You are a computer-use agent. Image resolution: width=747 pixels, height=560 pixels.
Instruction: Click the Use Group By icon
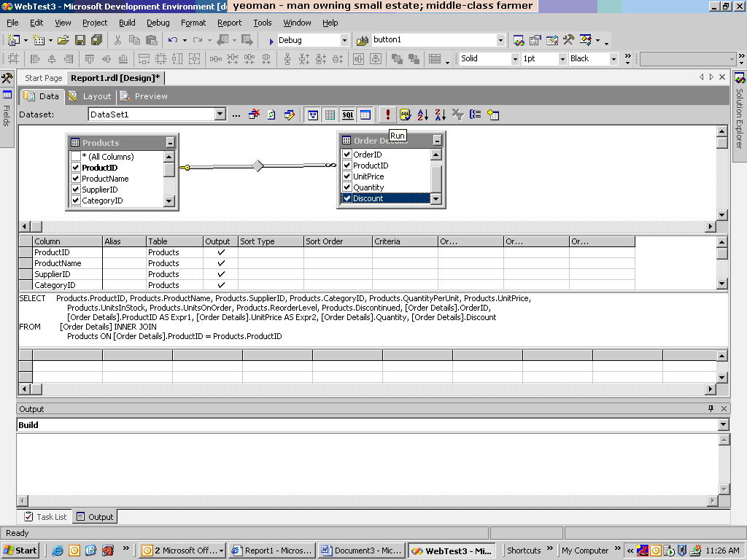coord(475,114)
